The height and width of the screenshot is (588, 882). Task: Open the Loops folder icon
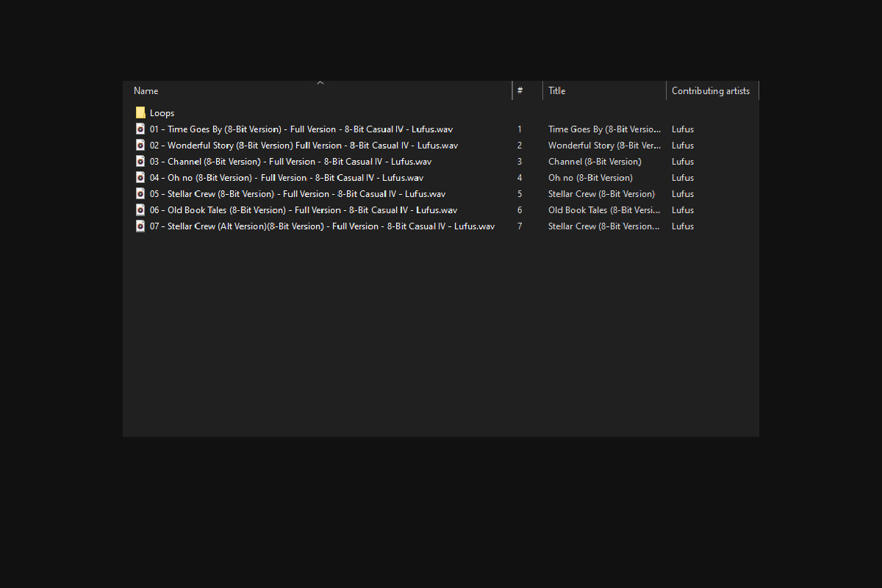coord(140,112)
